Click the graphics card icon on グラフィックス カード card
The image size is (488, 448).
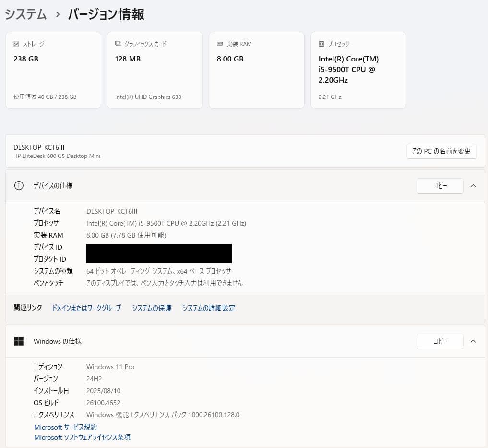(x=118, y=44)
